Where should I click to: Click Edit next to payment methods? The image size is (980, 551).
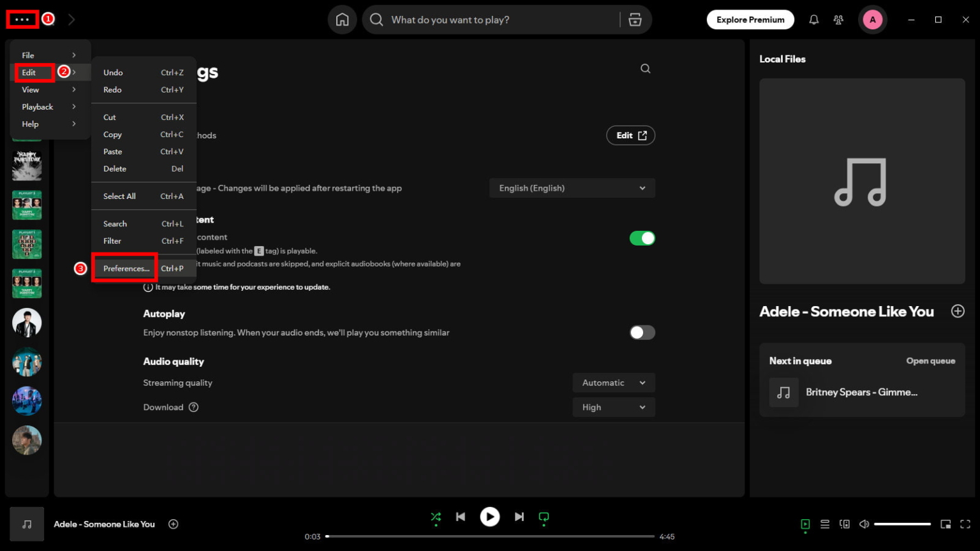tap(630, 135)
